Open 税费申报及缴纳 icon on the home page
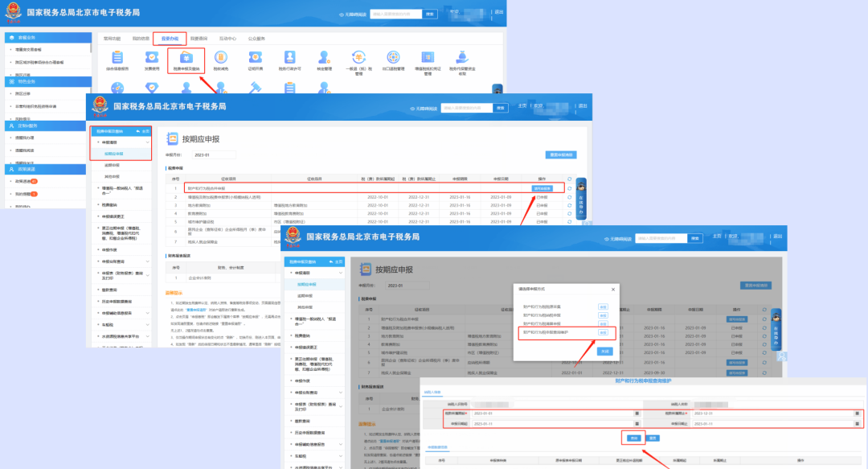This screenshot has height=469, width=868. [186, 58]
